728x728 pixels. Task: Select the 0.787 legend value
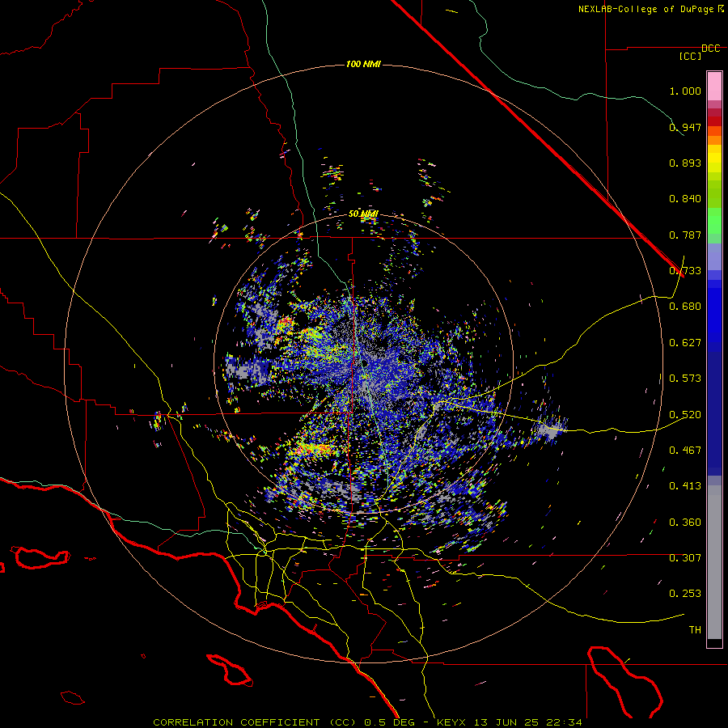(x=685, y=235)
